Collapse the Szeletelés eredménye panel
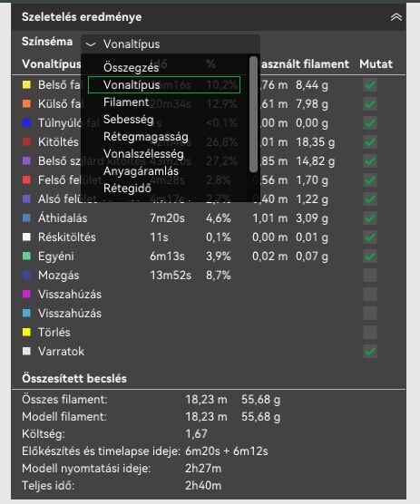This screenshot has height=504, width=420. point(396,17)
